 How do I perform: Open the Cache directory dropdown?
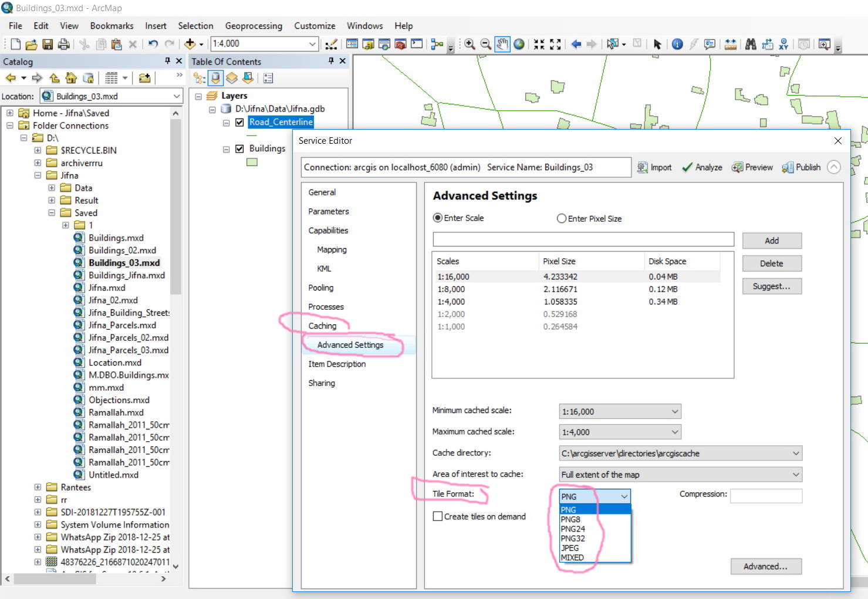[680, 453]
